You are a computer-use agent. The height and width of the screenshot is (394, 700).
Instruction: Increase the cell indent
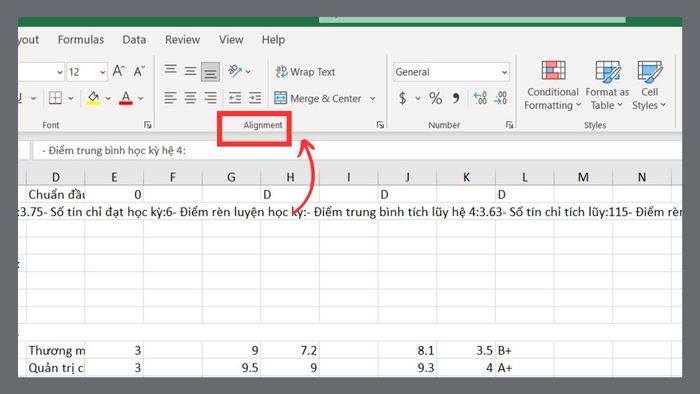click(255, 98)
